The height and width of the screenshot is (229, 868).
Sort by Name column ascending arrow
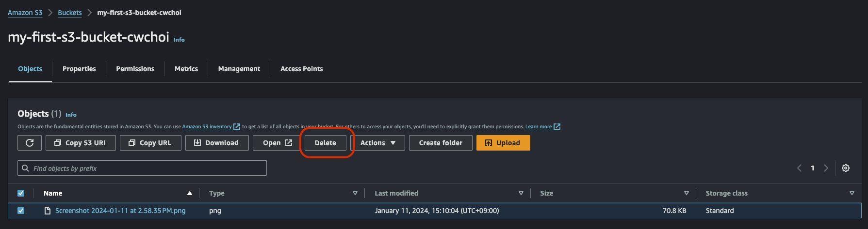tap(190, 193)
